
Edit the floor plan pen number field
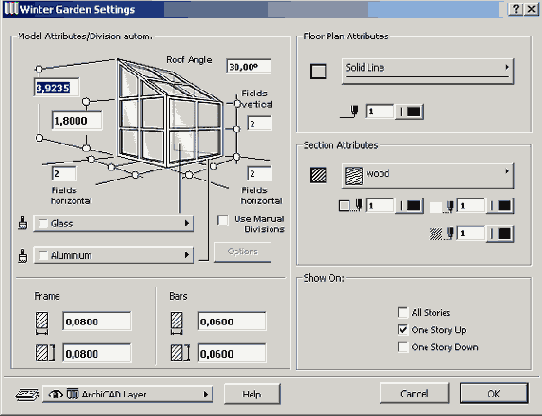tap(380, 111)
